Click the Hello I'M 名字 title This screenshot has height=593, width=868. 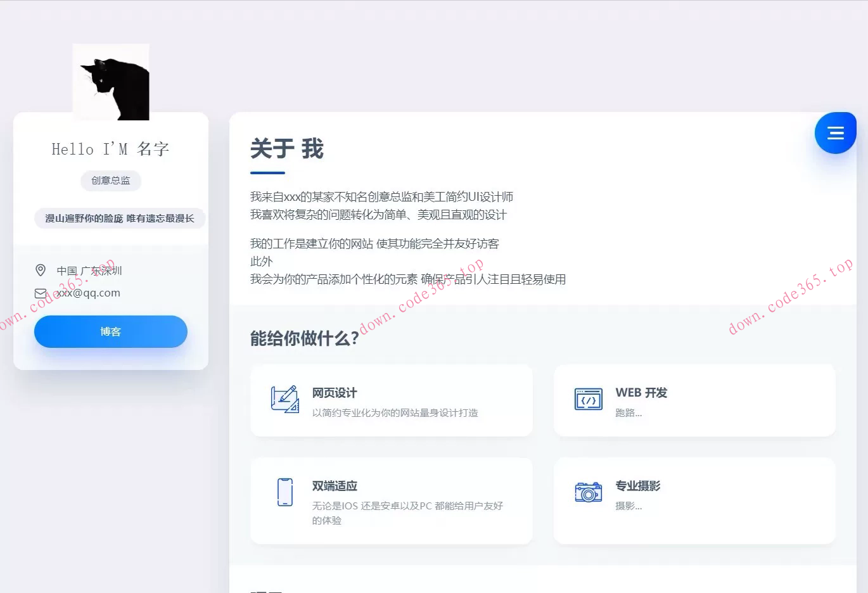click(x=111, y=148)
